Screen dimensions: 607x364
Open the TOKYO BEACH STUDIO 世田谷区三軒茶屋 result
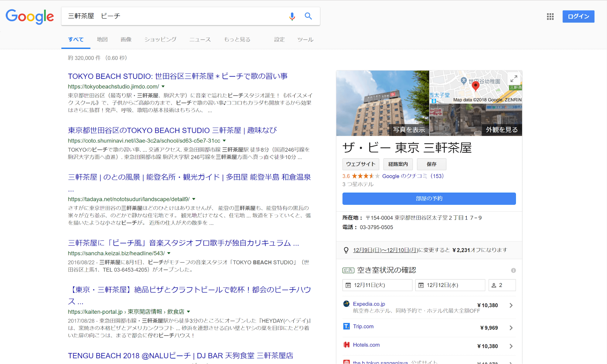(178, 76)
